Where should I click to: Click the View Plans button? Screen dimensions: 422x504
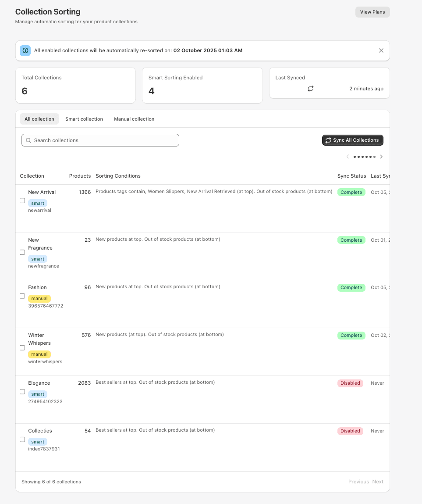[372, 12]
